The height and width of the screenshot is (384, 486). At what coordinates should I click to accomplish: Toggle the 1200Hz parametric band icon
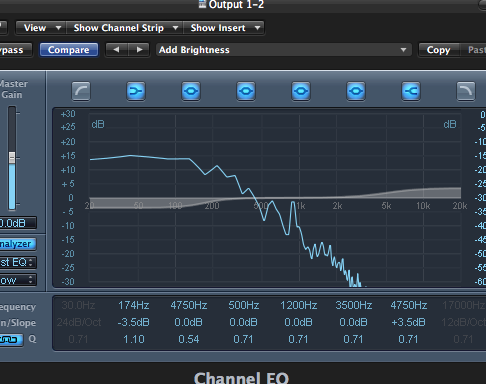301,91
